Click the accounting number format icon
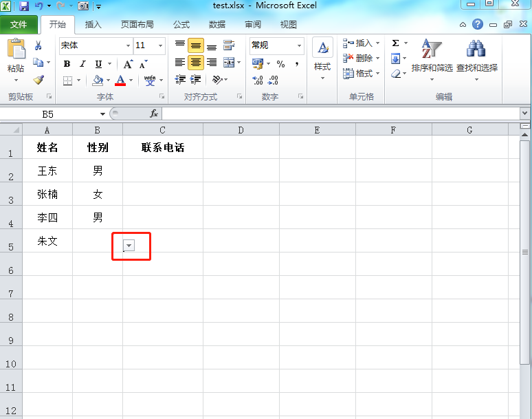 258,63
